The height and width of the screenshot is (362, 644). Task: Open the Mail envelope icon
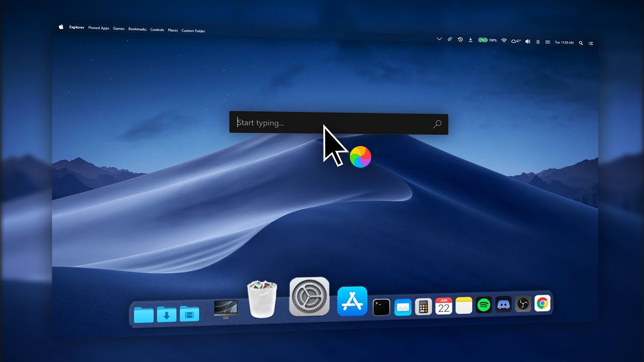coord(403,307)
